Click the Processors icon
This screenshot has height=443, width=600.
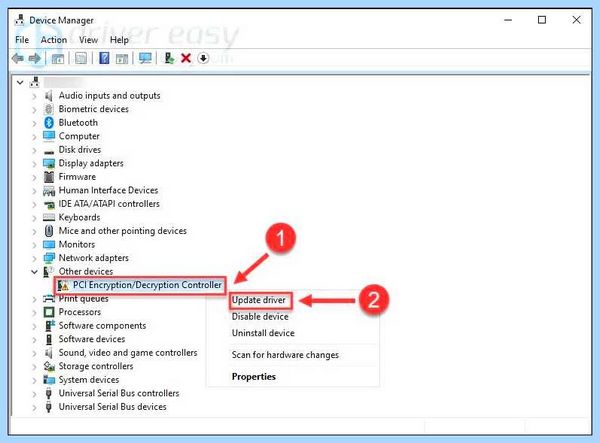pyautogui.click(x=49, y=312)
